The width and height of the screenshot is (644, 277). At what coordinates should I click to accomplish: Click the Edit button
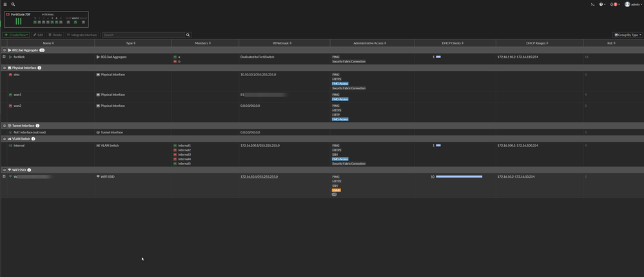click(x=38, y=35)
